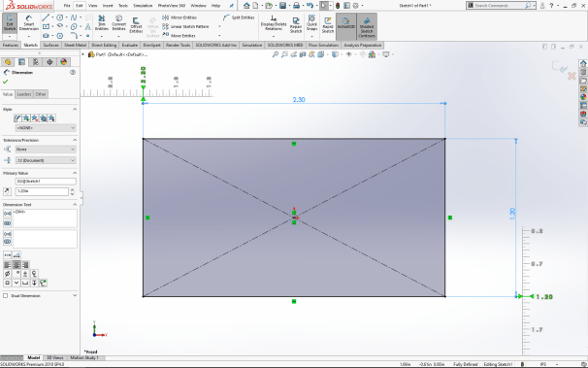Screen dimensions: 588x368
Task: Open the PropertyManager tab
Action: point(21,62)
